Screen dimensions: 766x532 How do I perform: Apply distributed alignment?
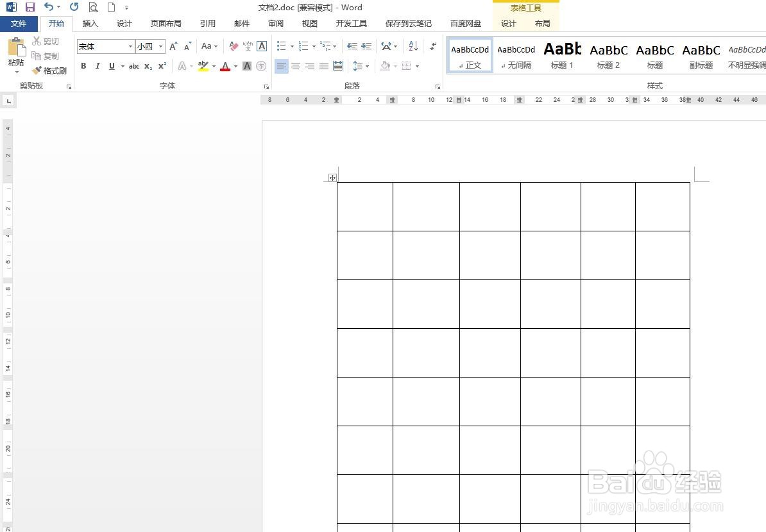338,66
